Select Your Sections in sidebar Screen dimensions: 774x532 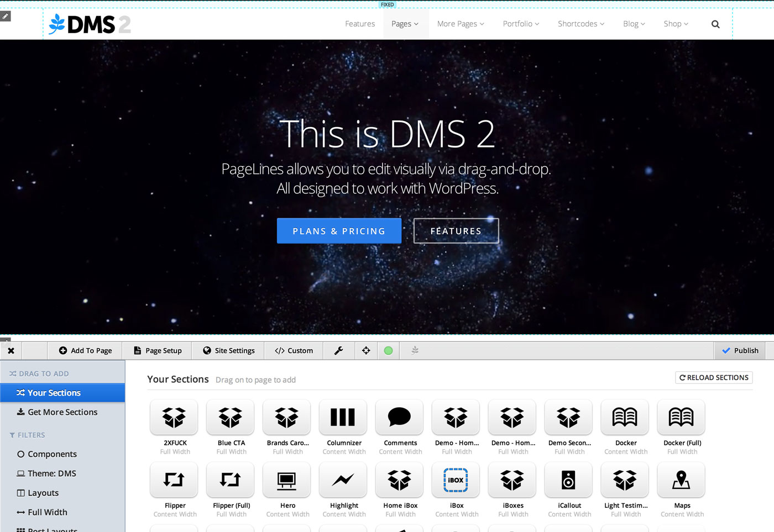62,393
